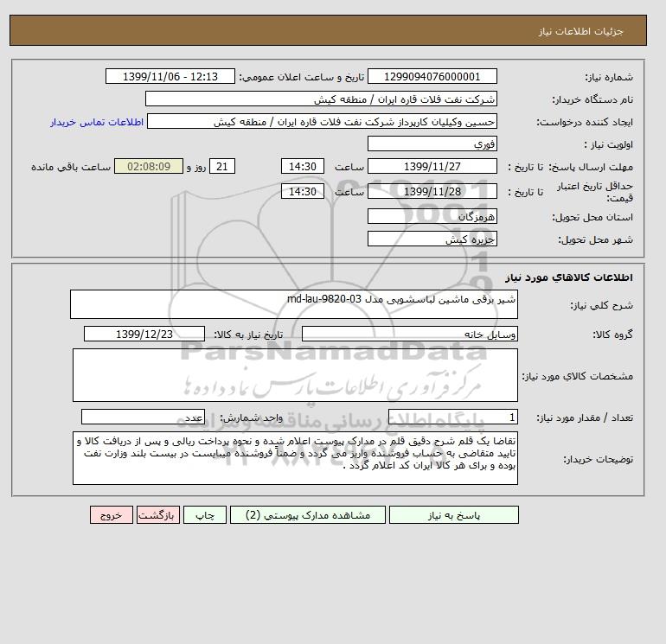Click the واحد شمارش label
The width and height of the screenshot is (666, 644).
click(x=251, y=418)
